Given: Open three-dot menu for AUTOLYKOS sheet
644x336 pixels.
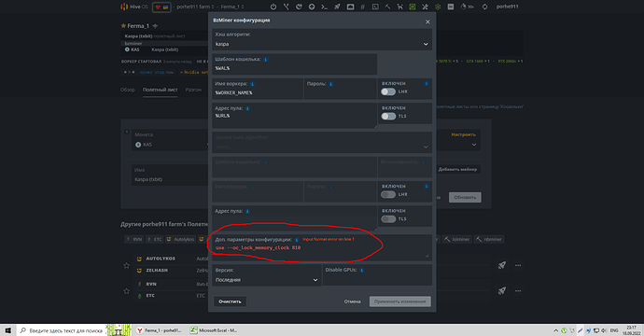Looking at the screenshot, I should click(518, 265).
